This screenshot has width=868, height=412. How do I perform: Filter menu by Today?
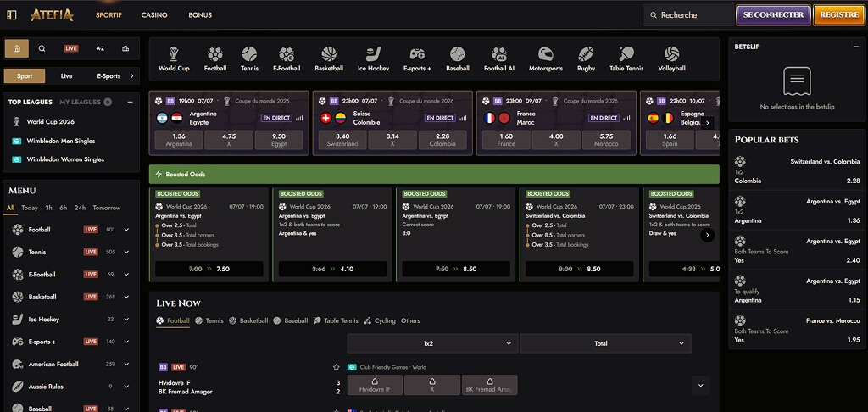pyautogui.click(x=30, y=208)
